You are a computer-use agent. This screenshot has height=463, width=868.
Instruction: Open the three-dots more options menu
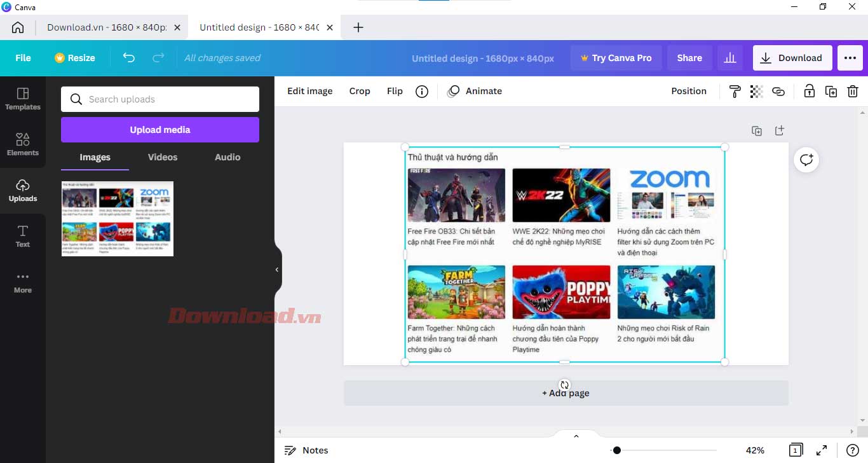(850, 58)
